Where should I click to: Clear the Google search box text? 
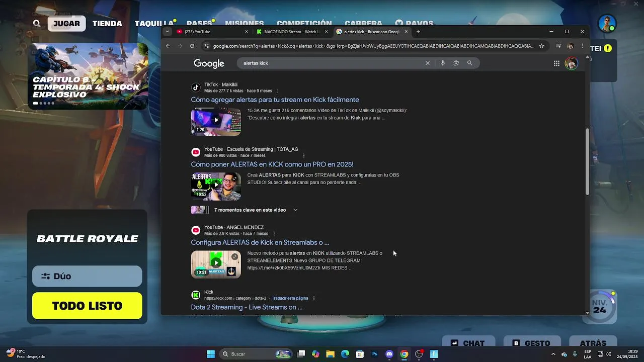tap(428, 63)
